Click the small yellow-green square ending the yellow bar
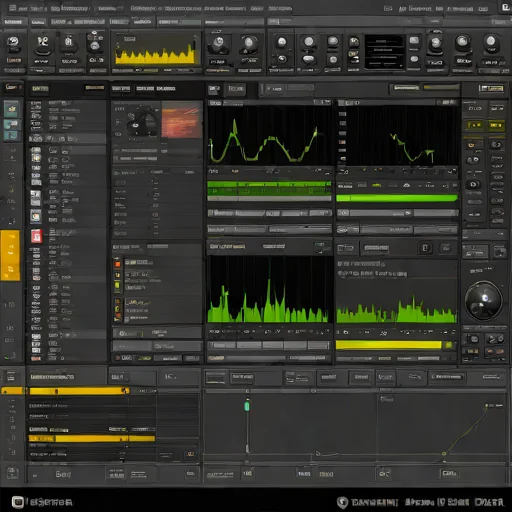Screen dimensions: 512x512 (449, 345)
